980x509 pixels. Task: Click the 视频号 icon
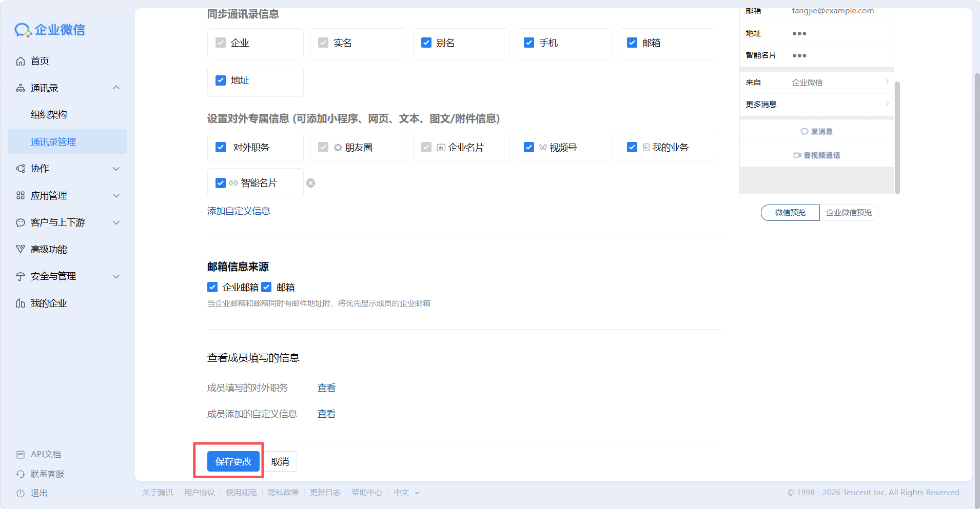coord(543,148)
